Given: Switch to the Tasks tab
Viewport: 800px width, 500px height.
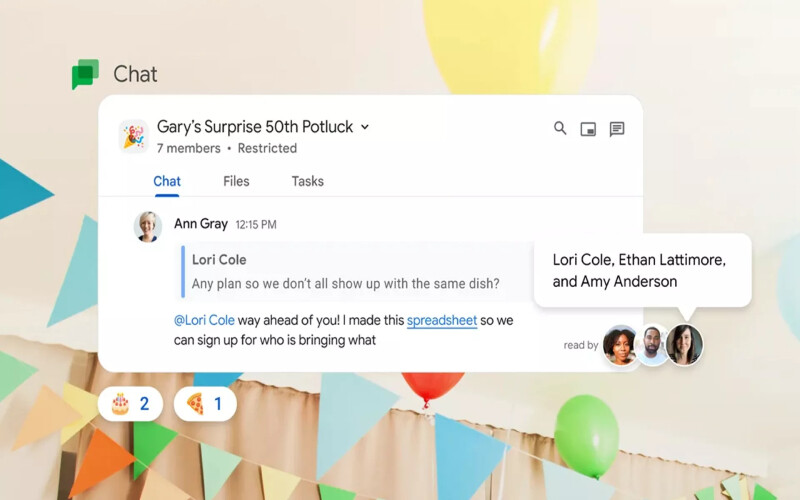Looking at the screenshot, I should [x=307, y=181].
